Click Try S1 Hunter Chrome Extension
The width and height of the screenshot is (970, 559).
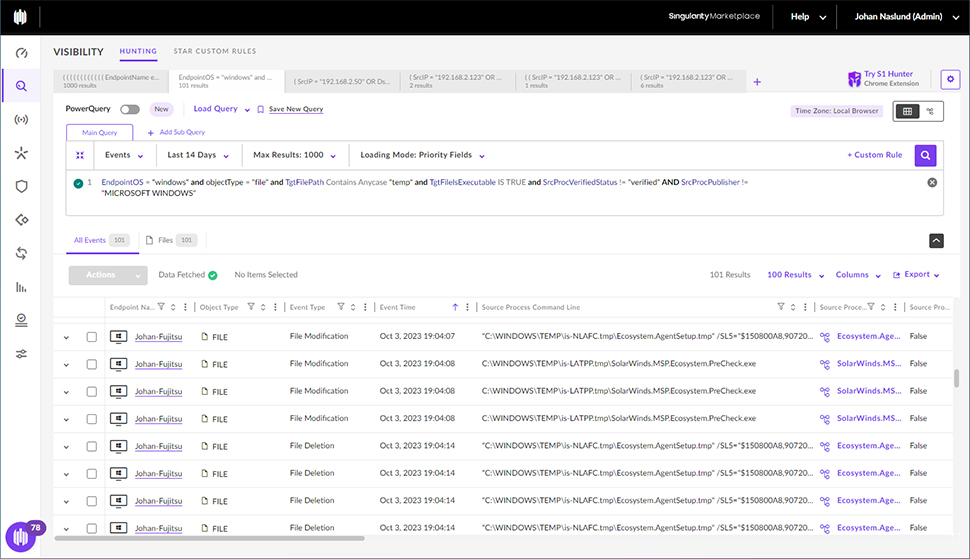(x=883, y=79)
